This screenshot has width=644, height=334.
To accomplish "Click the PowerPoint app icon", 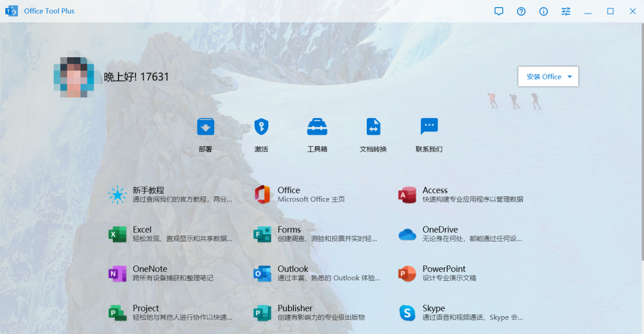I will pos(407,274).
